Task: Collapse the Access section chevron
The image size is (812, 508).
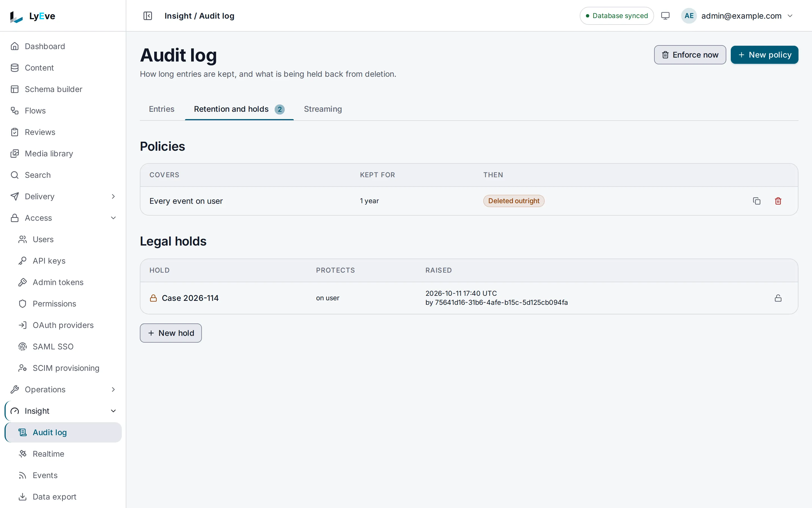Action: [x=113, y=218]
